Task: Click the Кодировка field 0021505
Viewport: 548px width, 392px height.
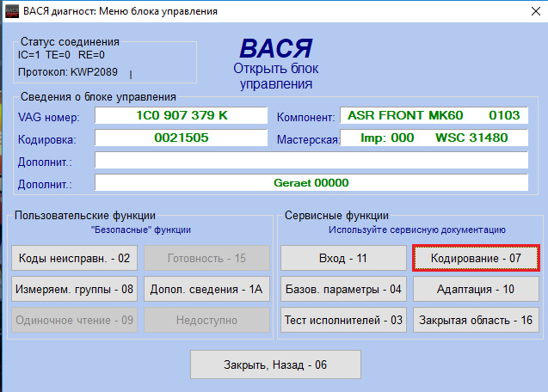Action: pos(181,138)
